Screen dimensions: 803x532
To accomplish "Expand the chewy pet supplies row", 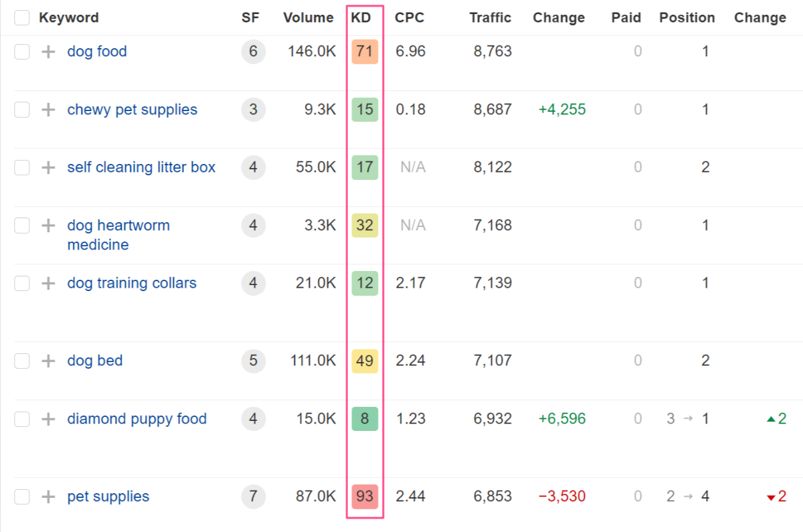I will tap(48, 110).
